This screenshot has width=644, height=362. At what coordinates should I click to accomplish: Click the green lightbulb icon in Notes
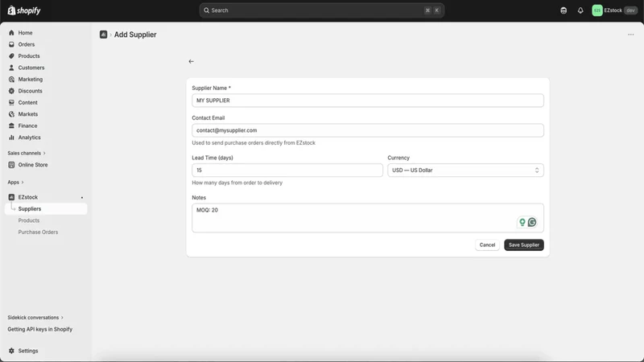[522, 222]
